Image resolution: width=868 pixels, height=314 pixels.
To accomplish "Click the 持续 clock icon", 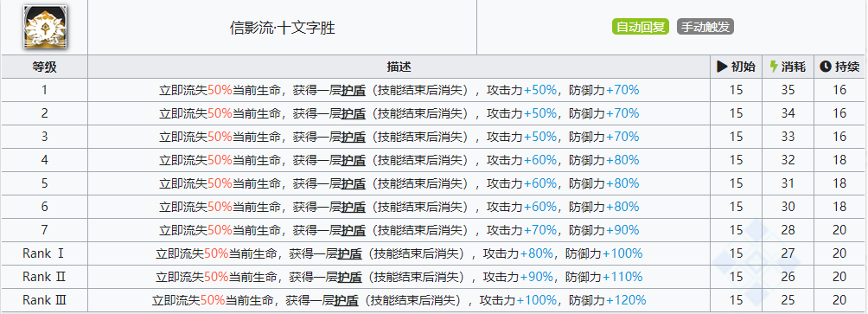I will coord(826,67).
